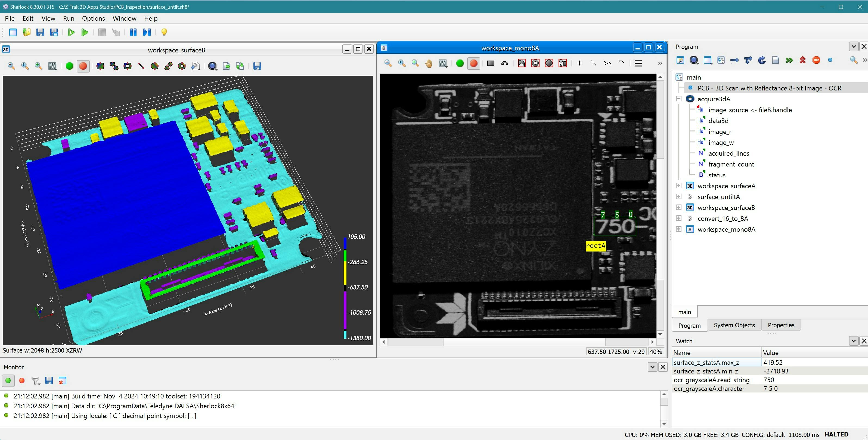Select the rectangle ROI tool in workspace_mono8A
This screenshot has height=440, width=868.
pos(491,63)
